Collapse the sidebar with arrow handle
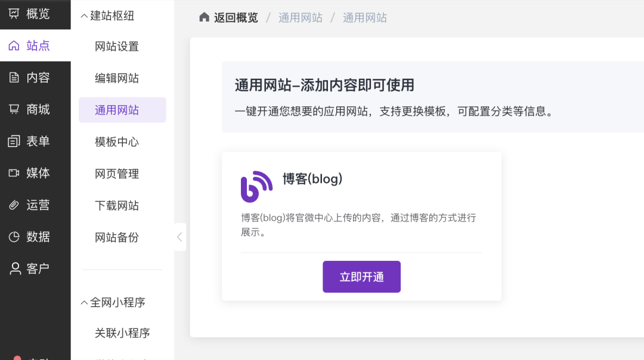644x360 pixels. 179,237
